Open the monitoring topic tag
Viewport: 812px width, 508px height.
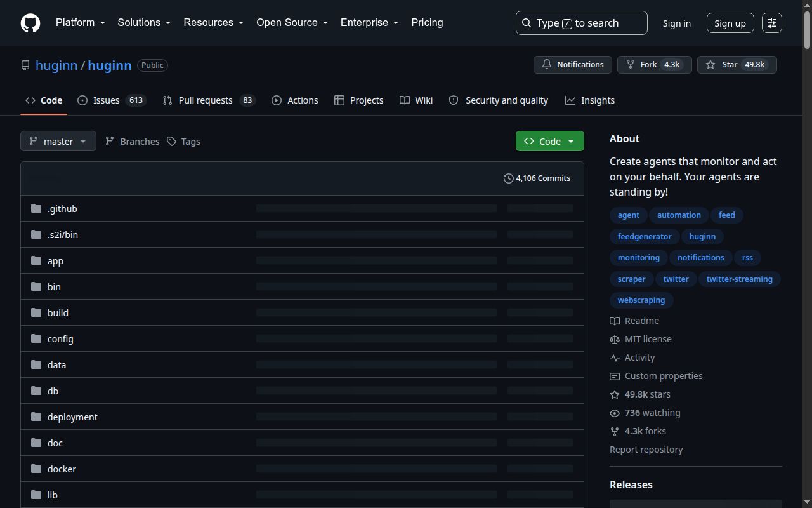click(639, 258)
